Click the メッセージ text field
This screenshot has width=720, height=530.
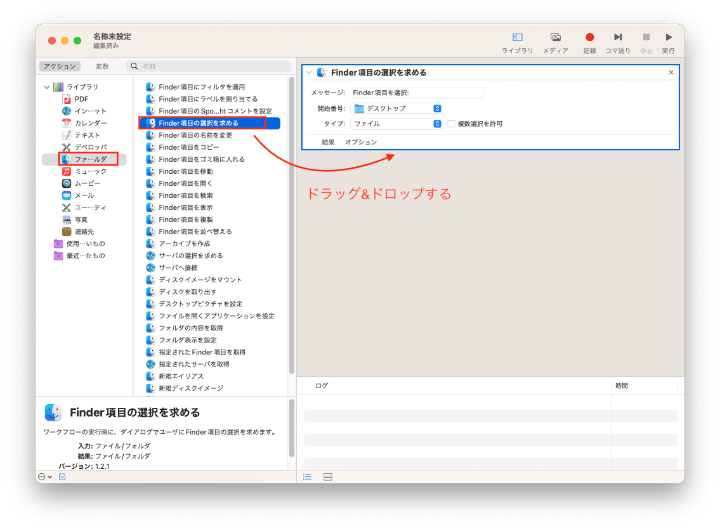click(x=417, y=93)
